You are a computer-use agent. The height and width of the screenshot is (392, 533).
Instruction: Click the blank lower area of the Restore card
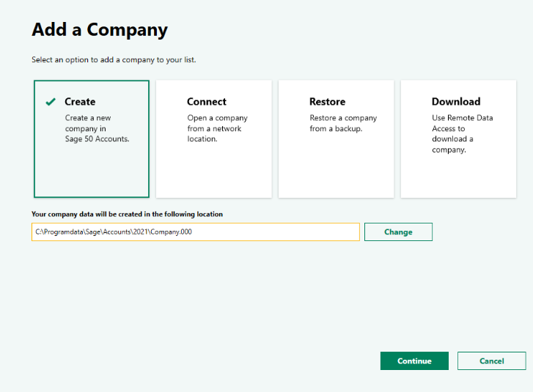tap(336, 172)
